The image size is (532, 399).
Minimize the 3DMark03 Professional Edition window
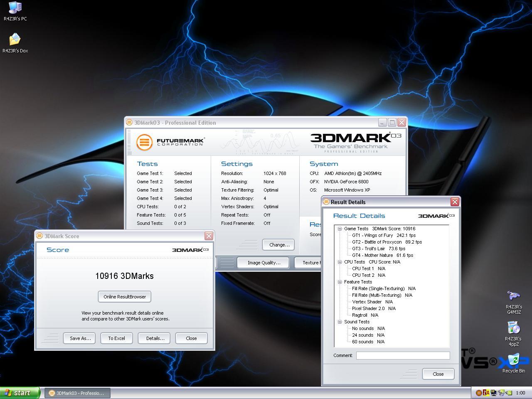coord(382,123)
